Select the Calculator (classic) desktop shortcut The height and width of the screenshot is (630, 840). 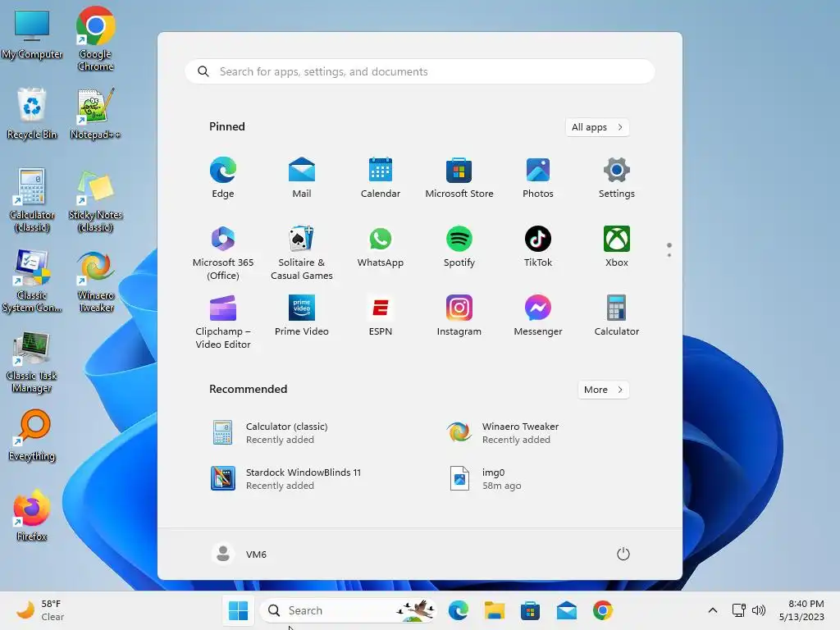(x=32, y=200)
